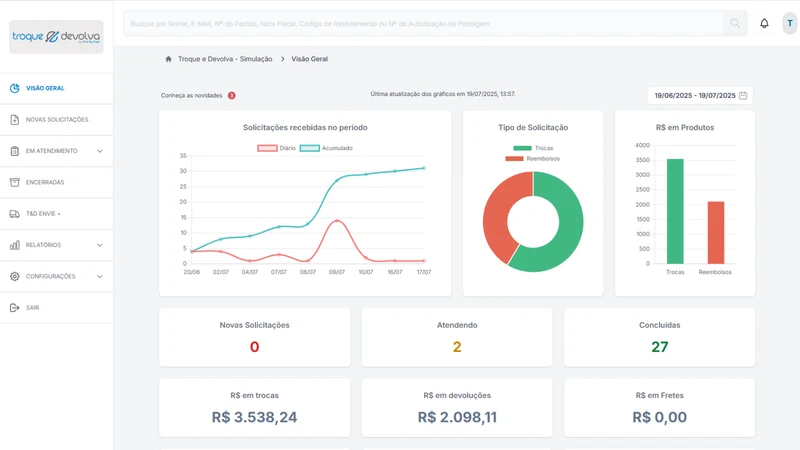Expand the Relatórios submenu chevron
This screenshot has height=450, width=800.
(x=99, y=245)
